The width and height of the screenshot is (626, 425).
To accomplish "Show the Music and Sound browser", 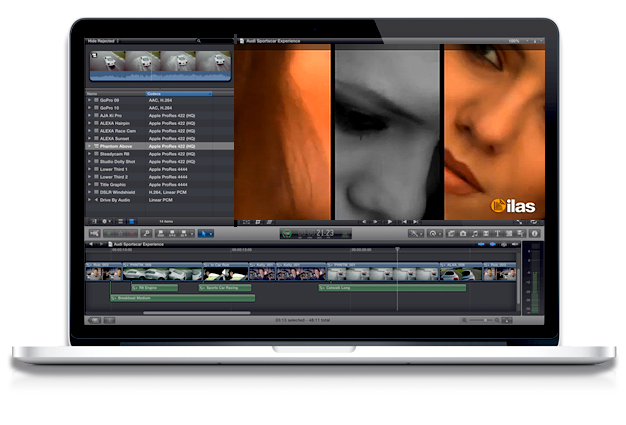I will coord(474,233).
